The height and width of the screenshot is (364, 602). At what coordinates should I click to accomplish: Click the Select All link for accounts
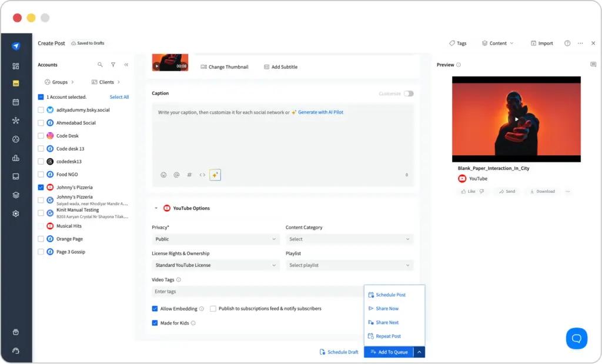[x=119, y=96]
